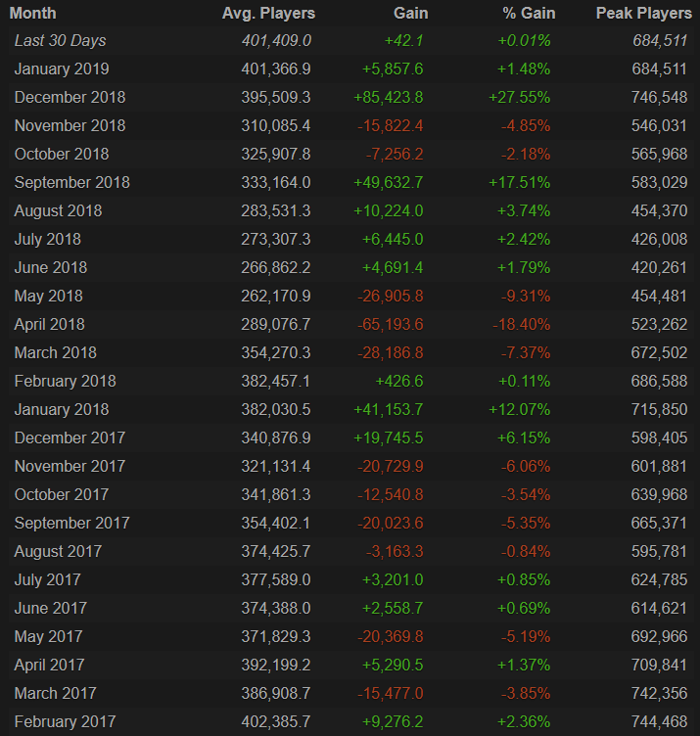Click the peak players value 672,502

[659, 352]
